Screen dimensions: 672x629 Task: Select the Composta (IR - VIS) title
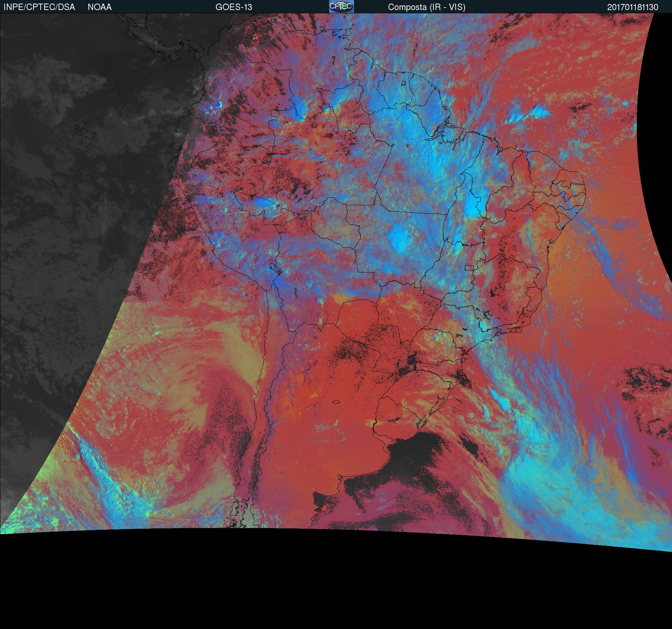pyautogui.click(x=427, y=7)
